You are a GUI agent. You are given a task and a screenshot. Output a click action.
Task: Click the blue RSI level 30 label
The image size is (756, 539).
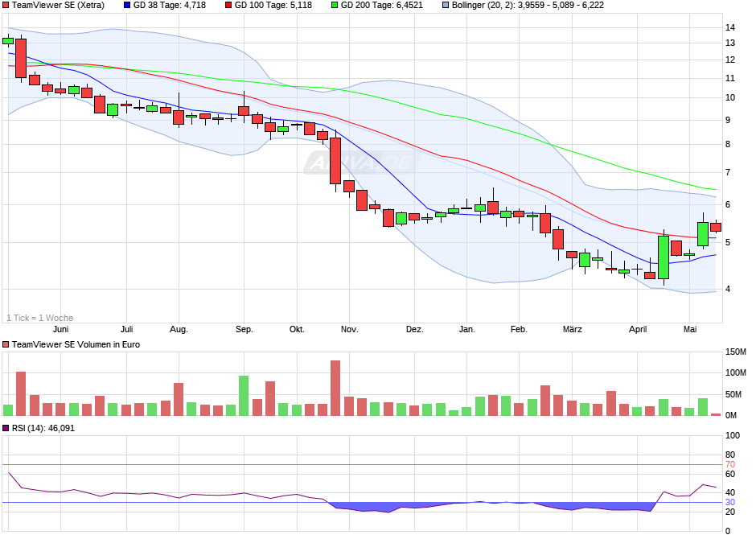(x=730, y=502)
